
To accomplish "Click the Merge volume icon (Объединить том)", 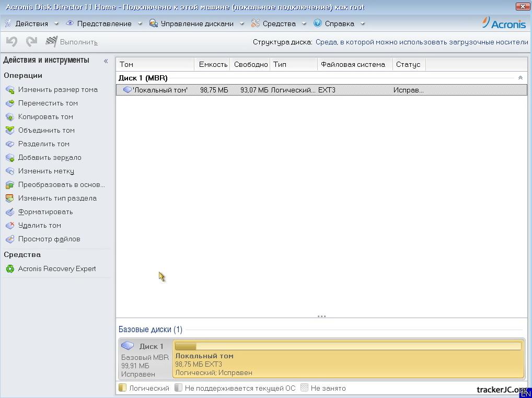I will [10, 131].
